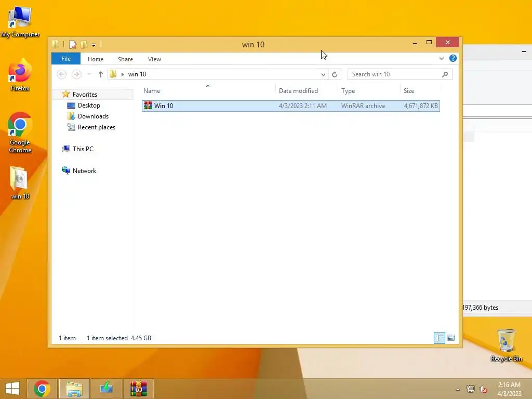Image resolution: width=532 pixels, height=399 pixels.
Task: Refresh the win 10 folder
Action: click(x=335, y=74)
